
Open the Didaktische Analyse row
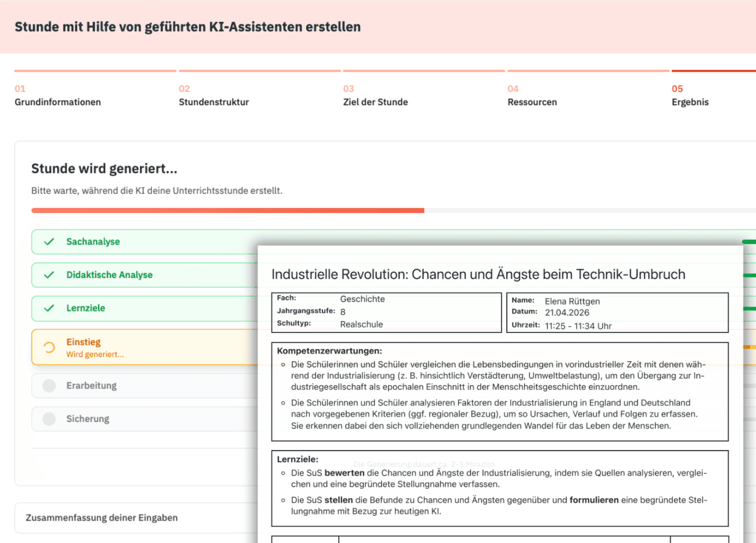pyautogui.click(x=109, y=275)
